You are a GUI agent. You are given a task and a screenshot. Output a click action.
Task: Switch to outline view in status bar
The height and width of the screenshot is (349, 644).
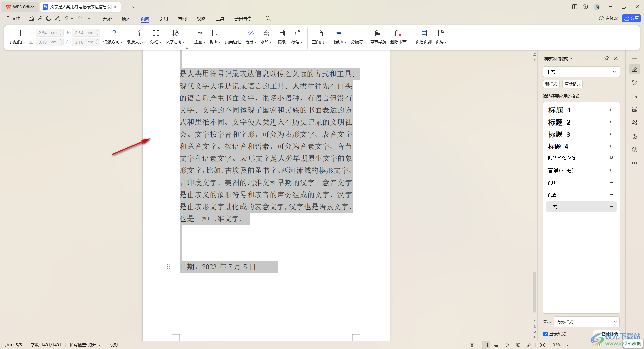pyautogui.click(x=496, y=345)
